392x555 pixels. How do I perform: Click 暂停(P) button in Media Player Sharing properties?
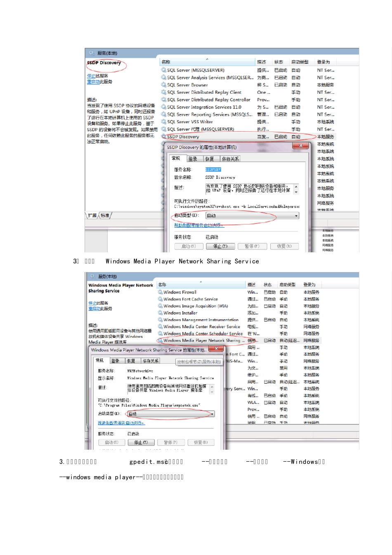pyautogui.click(x=171, y=442)
